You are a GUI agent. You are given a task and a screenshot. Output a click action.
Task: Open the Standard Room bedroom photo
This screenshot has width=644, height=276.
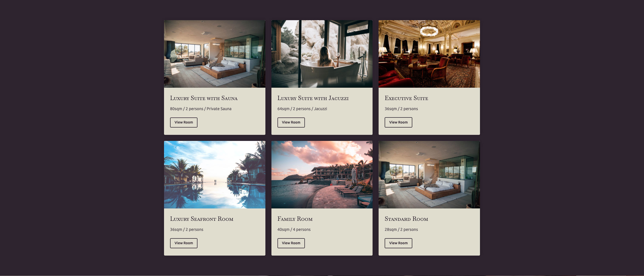click(x=429, y=175)
